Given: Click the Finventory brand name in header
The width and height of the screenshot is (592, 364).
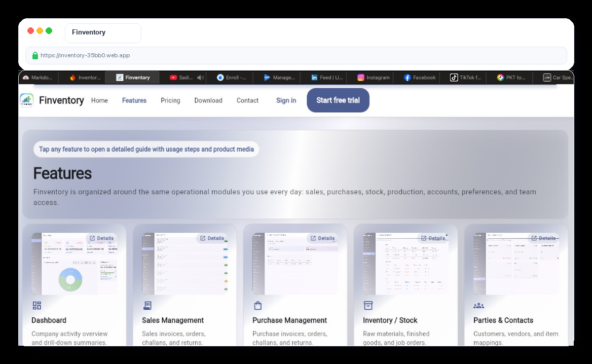Looking at the screenshot, I should [x=61, y=100].
